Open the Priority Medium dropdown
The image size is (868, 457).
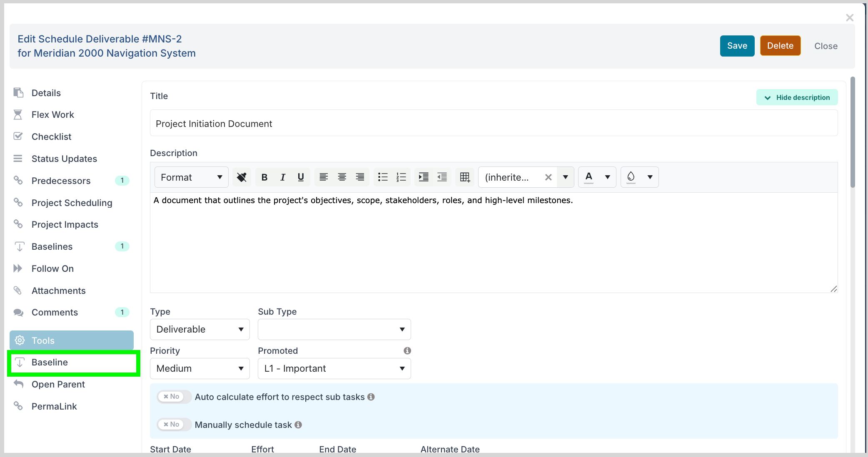tap(200, 368)
